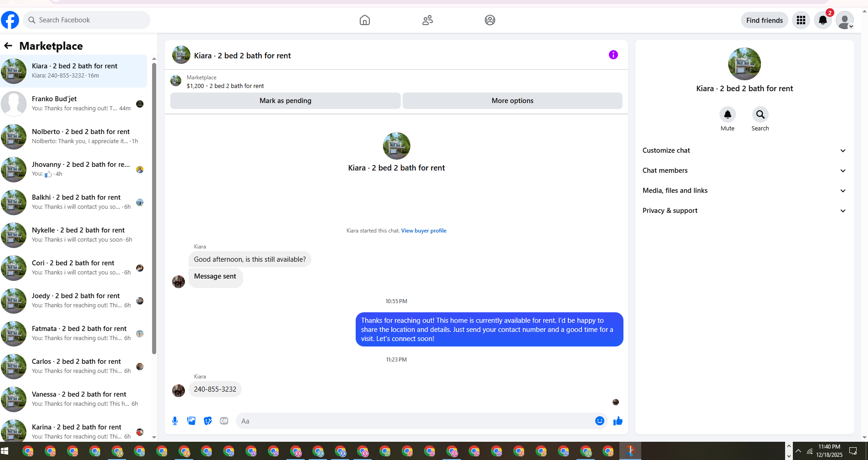Open the $1,200 - 2 bed 2 bath listing link

[225, 86]
